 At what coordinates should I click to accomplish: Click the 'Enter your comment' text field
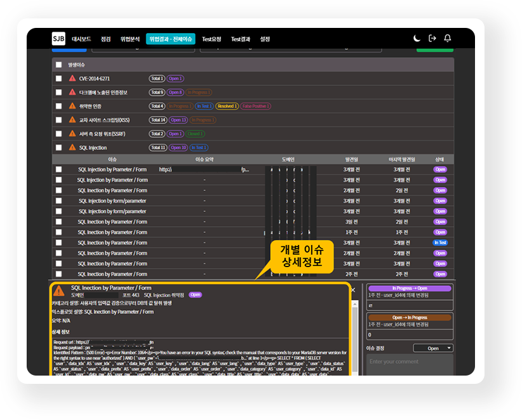coord(410,362)
